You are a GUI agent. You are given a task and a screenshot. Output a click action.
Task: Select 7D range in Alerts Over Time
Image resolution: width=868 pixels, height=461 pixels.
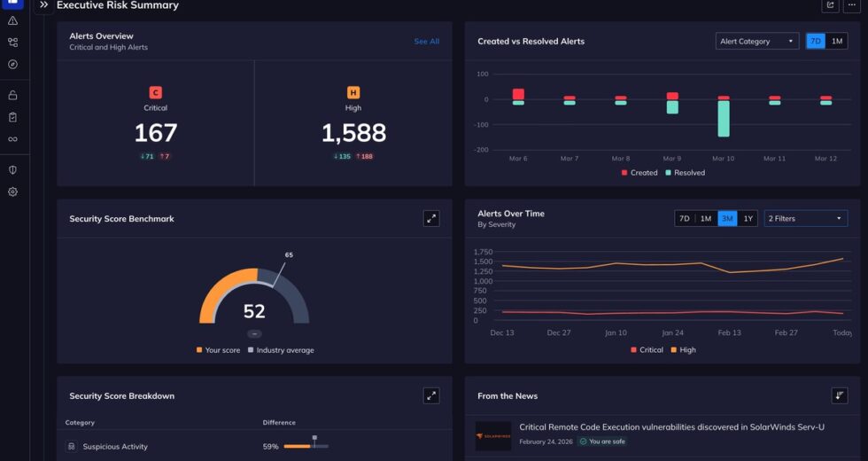click(x=684, y=218)
